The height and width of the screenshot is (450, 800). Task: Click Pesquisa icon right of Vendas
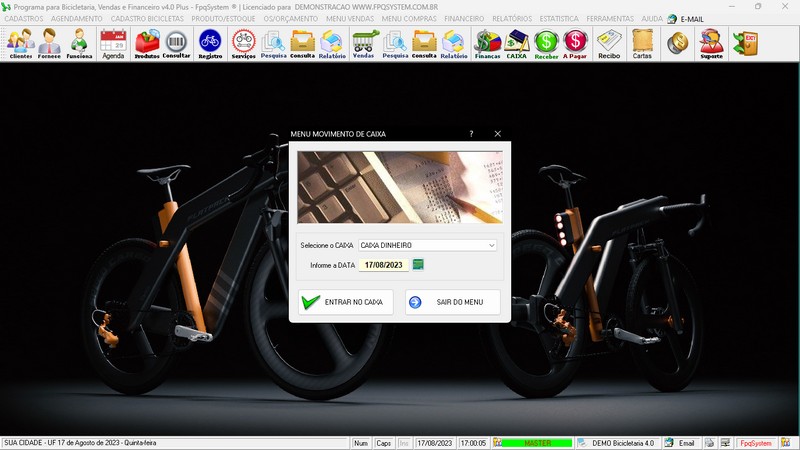coord(395,44)
